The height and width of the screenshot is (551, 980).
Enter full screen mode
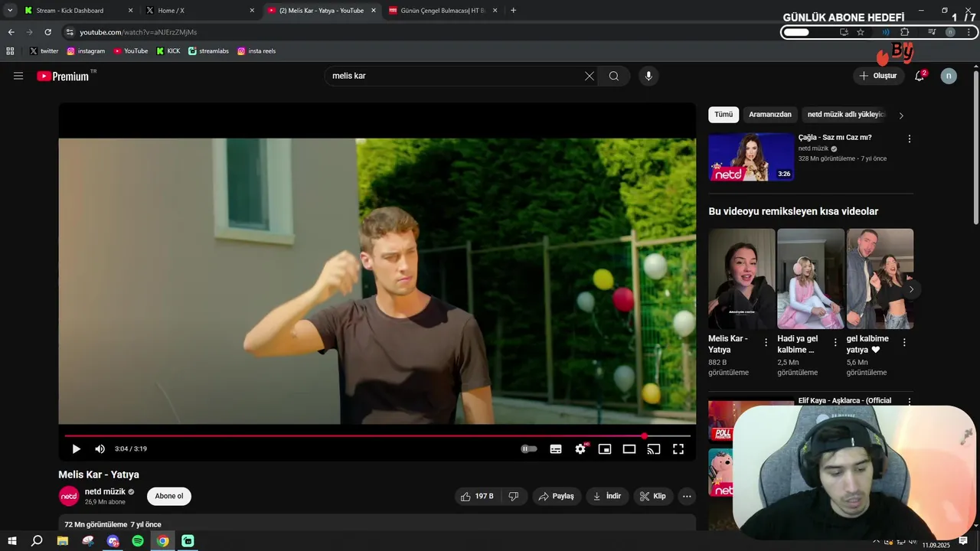pos(678,449)
